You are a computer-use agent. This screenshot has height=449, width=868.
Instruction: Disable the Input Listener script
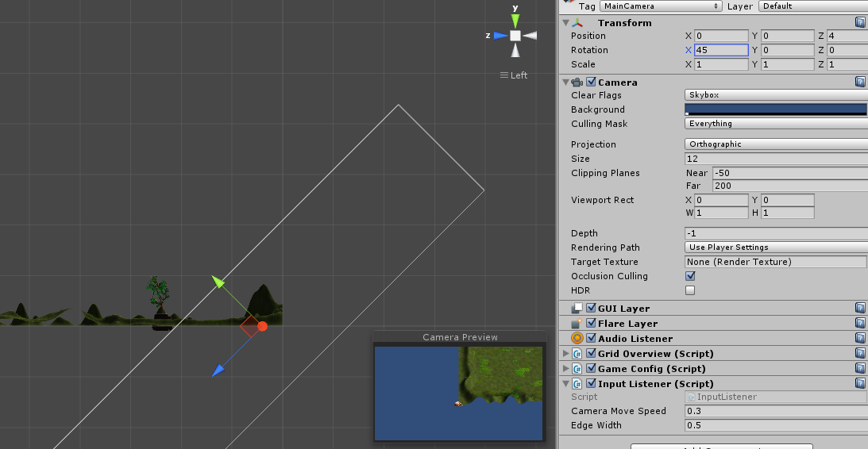tap(591, 383)
